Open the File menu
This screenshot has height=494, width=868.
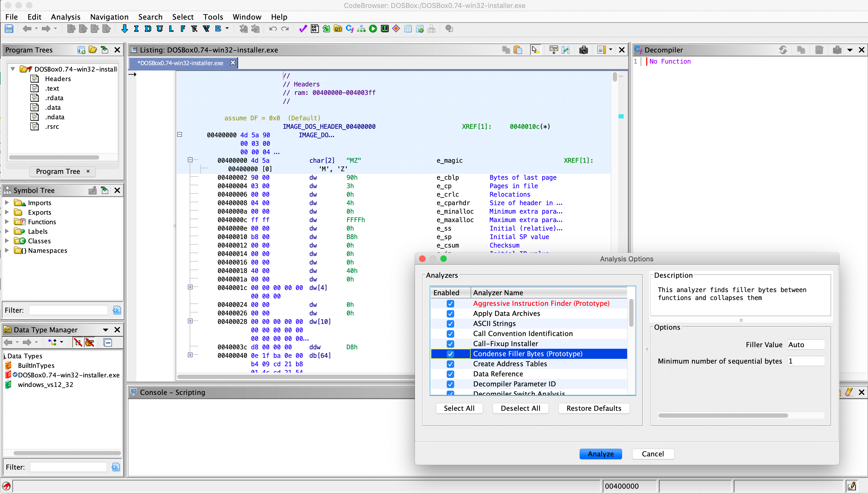(x=12, y=17)
